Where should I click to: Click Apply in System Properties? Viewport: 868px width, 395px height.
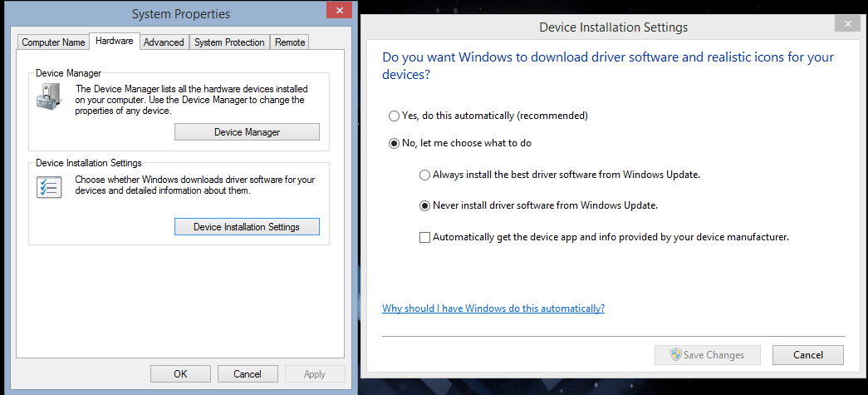click(315, 374)
